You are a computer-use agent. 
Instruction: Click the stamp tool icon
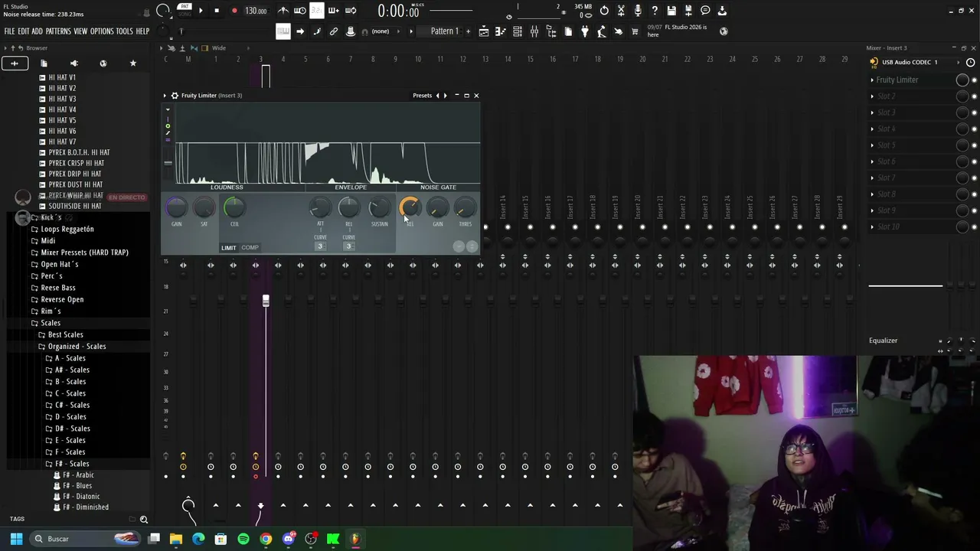[351, 31]
